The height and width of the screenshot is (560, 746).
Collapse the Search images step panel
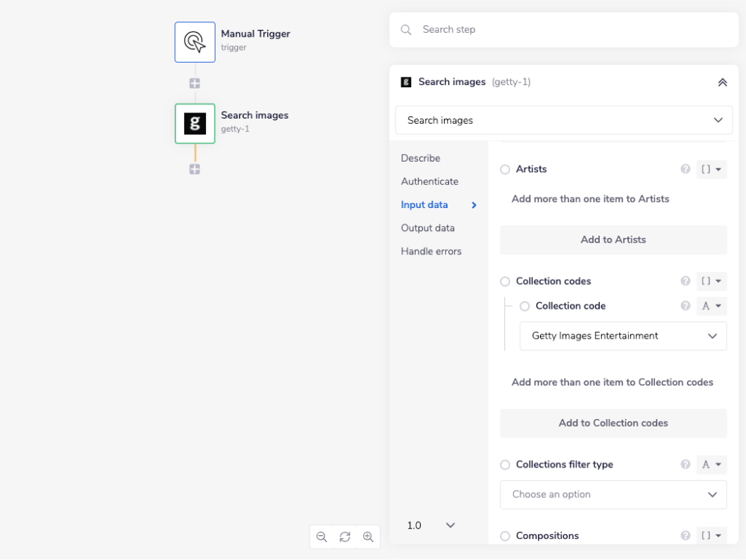(722, 82)
